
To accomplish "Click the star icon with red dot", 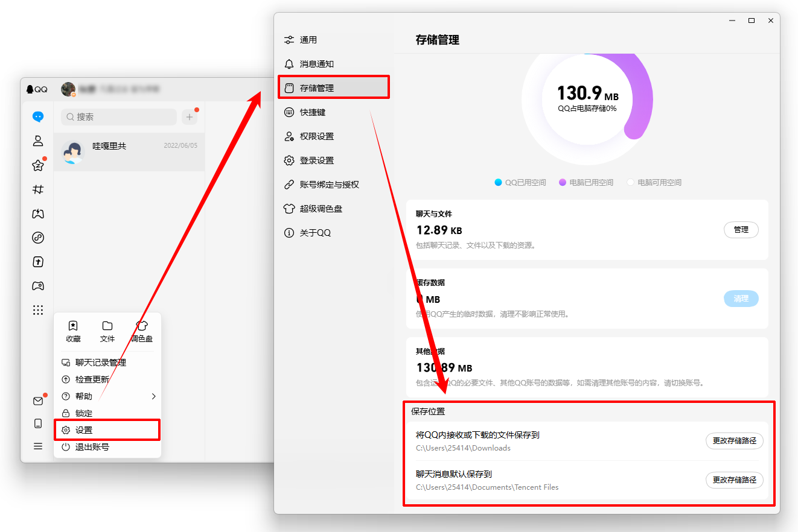I will pyautogui.click(x=38, y=165).
